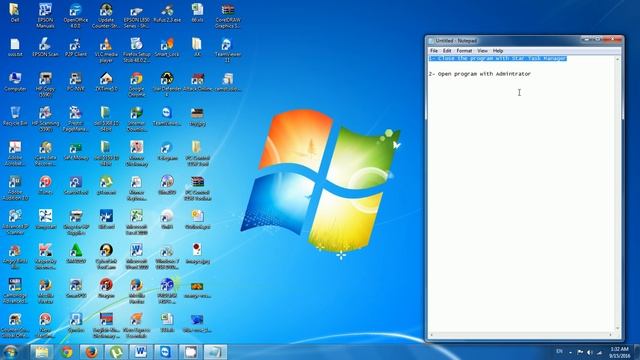Viewport: 640px width, 360px height.
Task: Open the volume control in tray
Action: click(590, 352)
